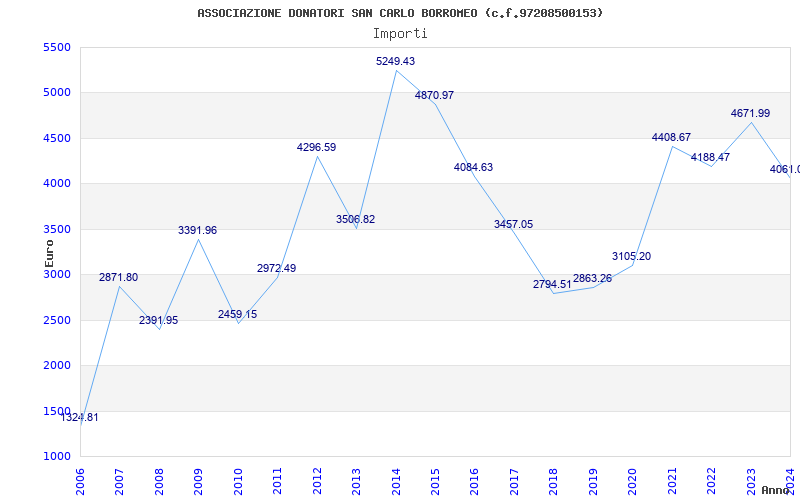Select the 2871.80 data label
This screenshot has width=800, height=500.
118,278
